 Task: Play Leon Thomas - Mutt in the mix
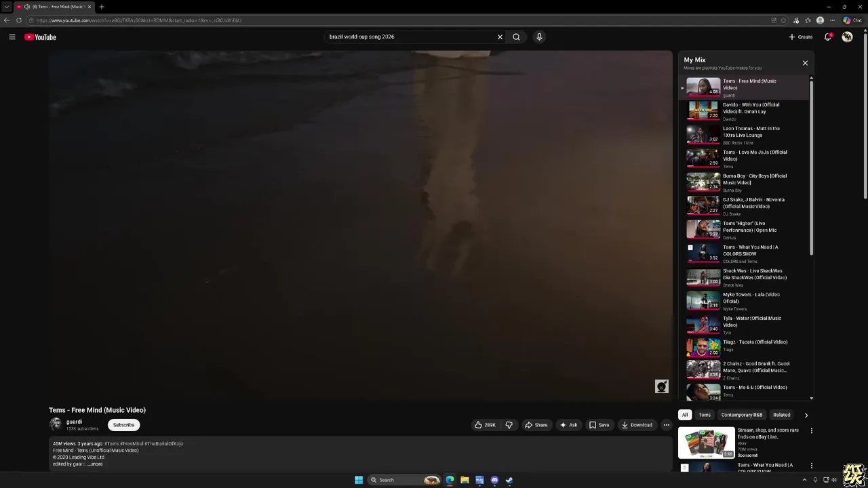tap(745, 135)
